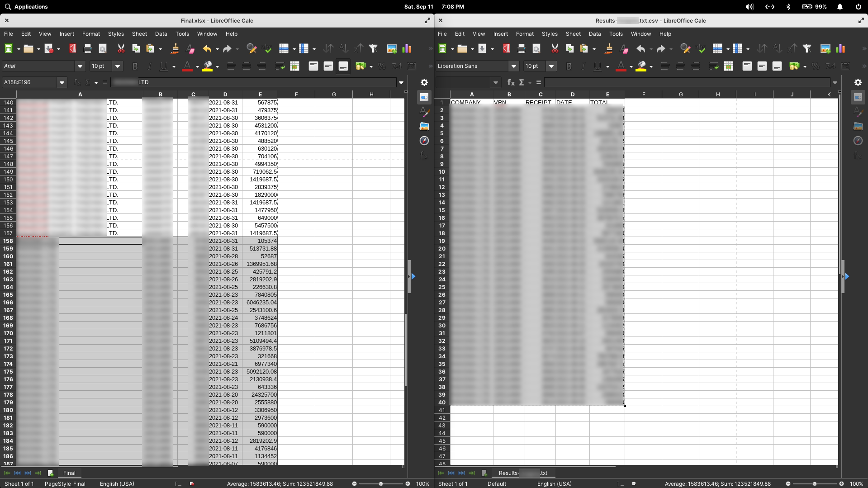Viewport: 868px width, 488px height.
Task: Toggle AutoFilter funnel in Final.xlsx toolbar
Action: 373,49
